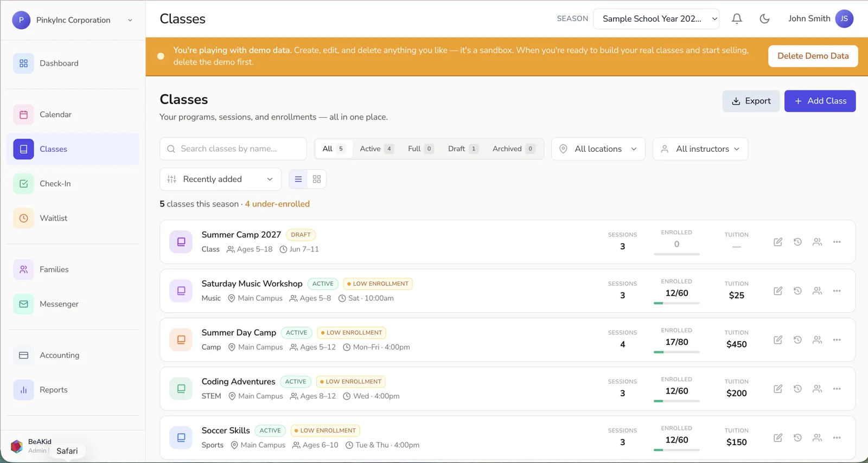This screenshot has width=868, height=463.
Task: Open John Smith JS avatar menu
Action: point(844,19)
